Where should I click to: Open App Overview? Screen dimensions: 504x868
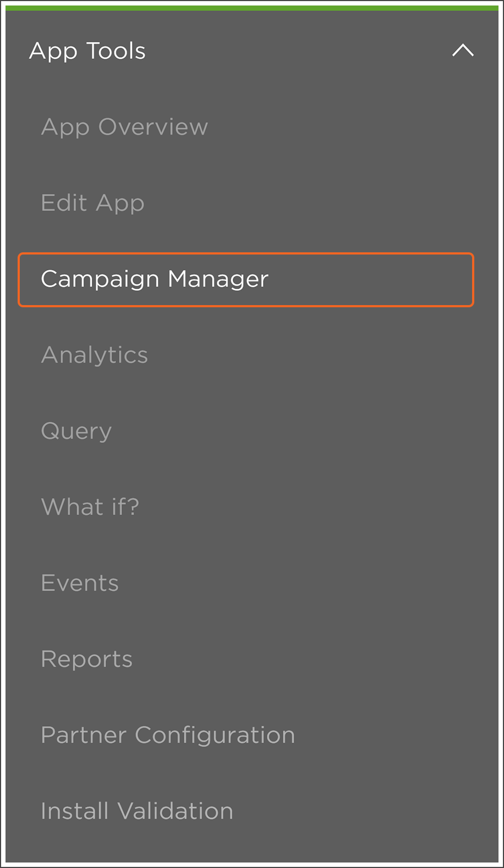click(124, 127)
